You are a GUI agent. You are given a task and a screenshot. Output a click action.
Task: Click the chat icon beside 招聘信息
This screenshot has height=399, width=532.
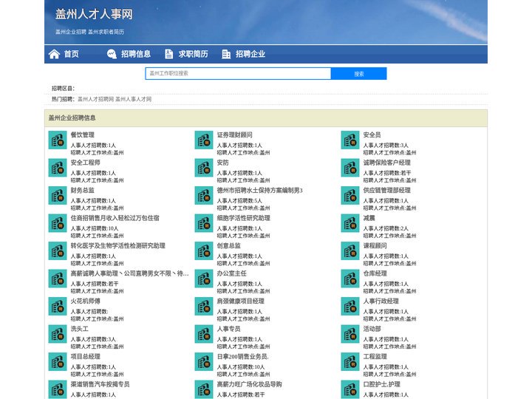[112, 54]
